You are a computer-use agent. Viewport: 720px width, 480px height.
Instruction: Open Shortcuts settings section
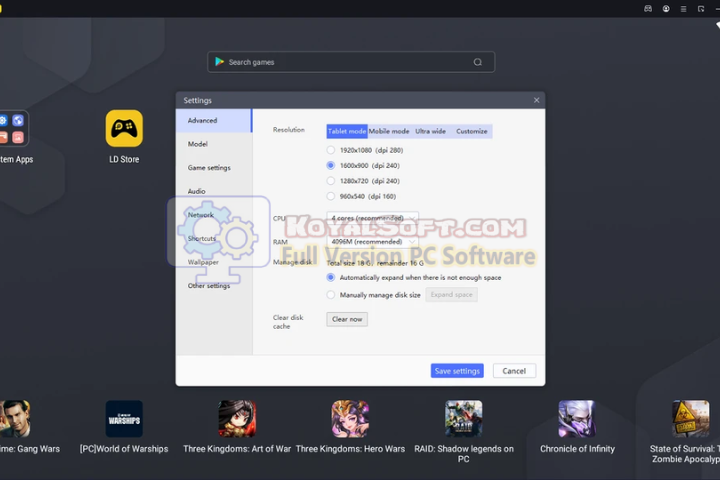coord(214,238)
